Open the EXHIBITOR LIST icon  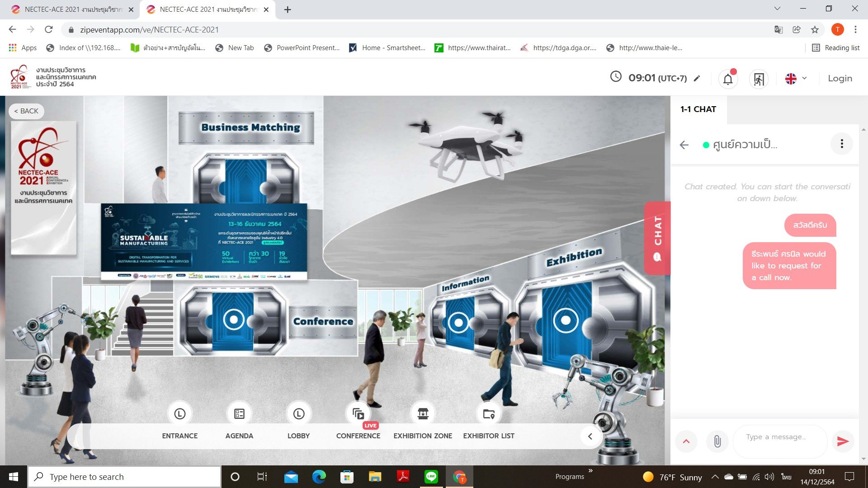tap(489, 413)
